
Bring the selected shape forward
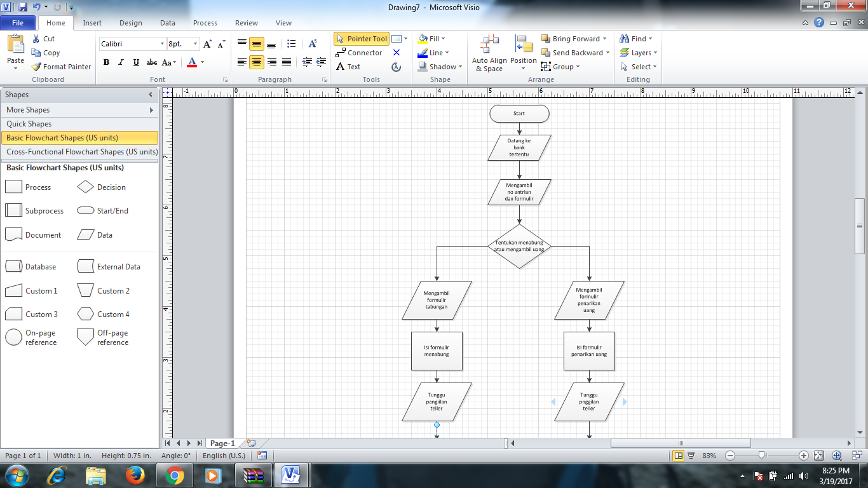click(x=572, y=38)
